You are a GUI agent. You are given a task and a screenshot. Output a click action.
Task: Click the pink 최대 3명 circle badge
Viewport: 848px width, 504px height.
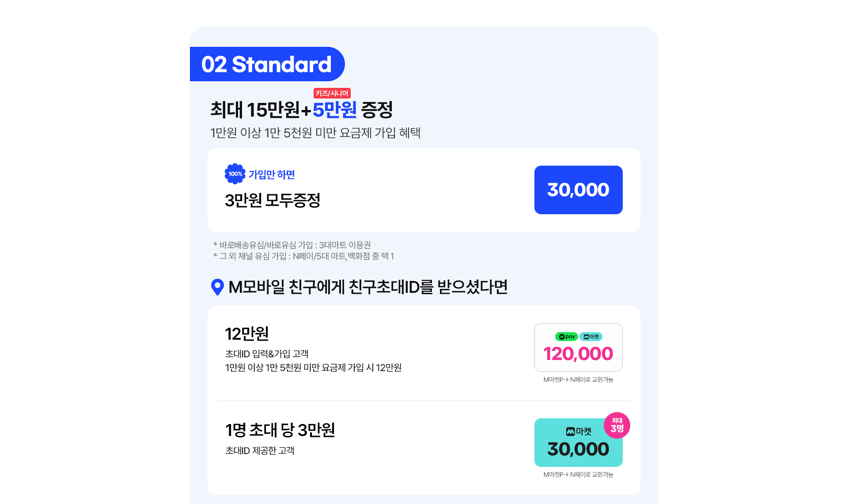(x=617, y=425)
